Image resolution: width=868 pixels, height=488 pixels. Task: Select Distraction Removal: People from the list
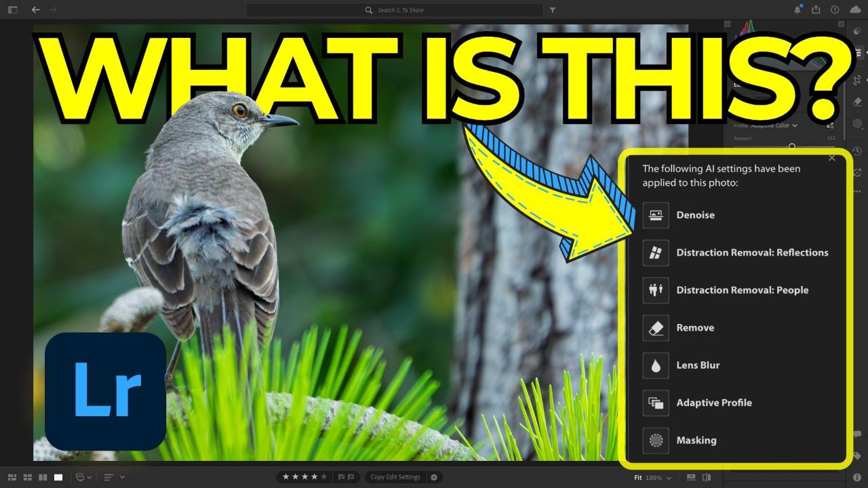point(742,290)
